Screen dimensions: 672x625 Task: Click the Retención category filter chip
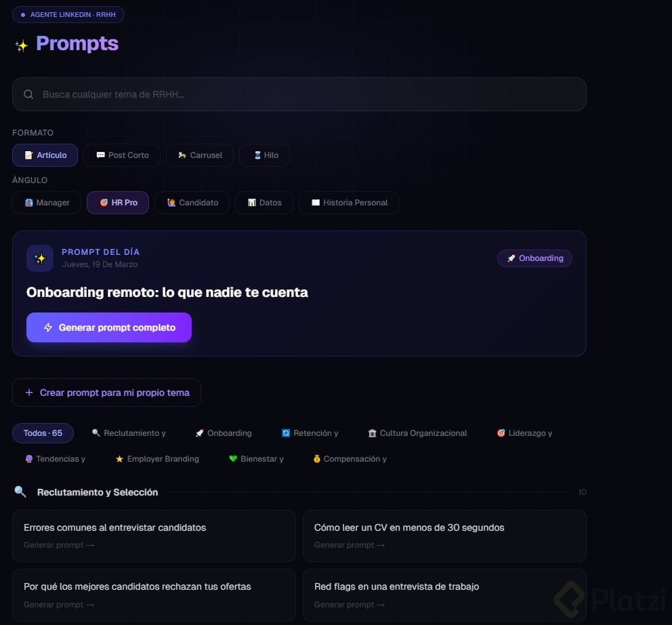point(310,433)
